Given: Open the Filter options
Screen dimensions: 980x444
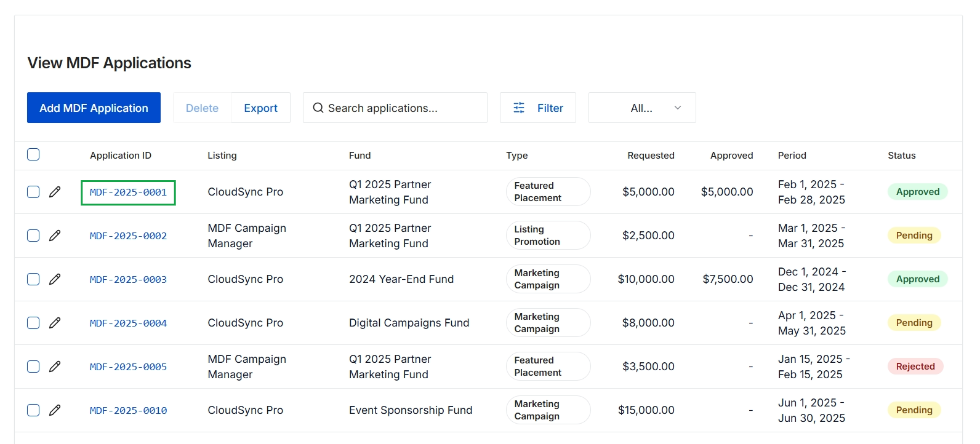Looking at the screenshot, I should tap(538, 108).
